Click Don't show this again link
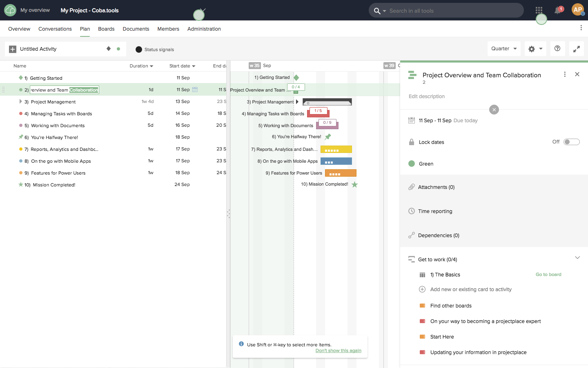This screenshot has height=368, width=588. (338, 350)
